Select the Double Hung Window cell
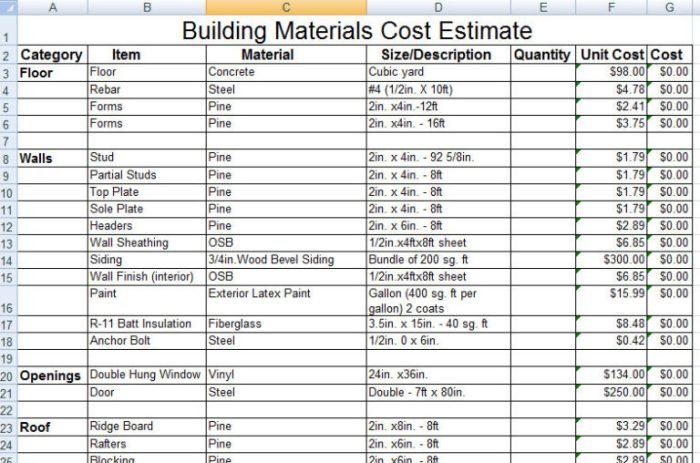Viewport: 700px width, 463px height. (x=147, y=375)
